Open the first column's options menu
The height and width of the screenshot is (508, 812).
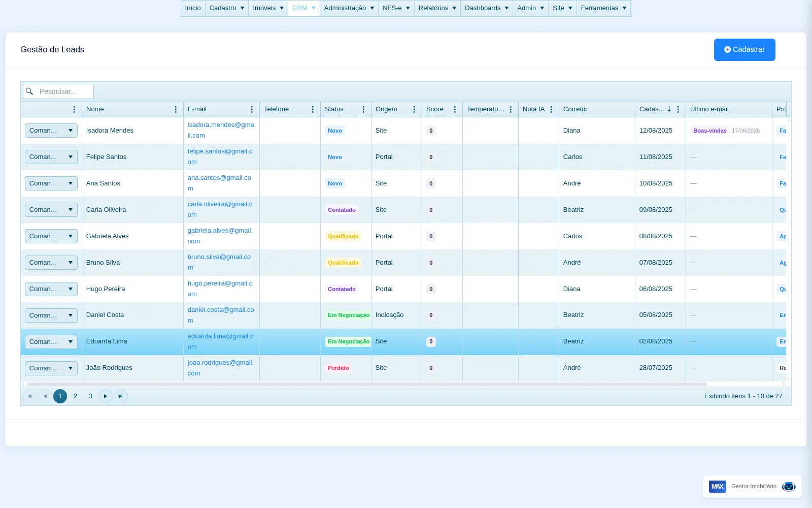point(74,109)
